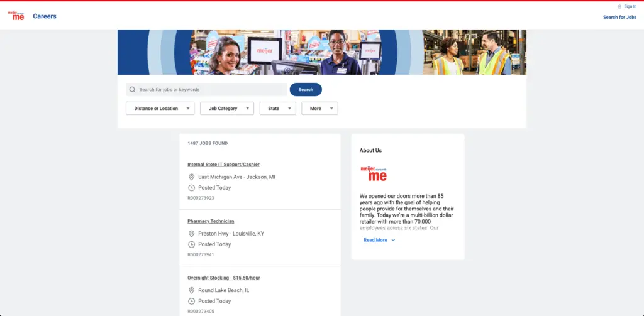Click East Michigan Ave - Jackson, MI text
The height and width of the screenshot is (316, 644).
click(236, 177)
